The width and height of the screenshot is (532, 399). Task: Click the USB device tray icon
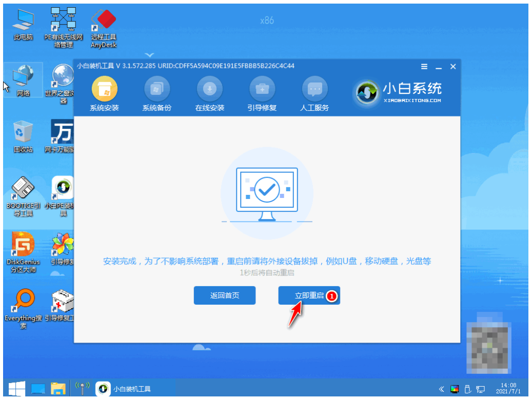pos(467,389)
